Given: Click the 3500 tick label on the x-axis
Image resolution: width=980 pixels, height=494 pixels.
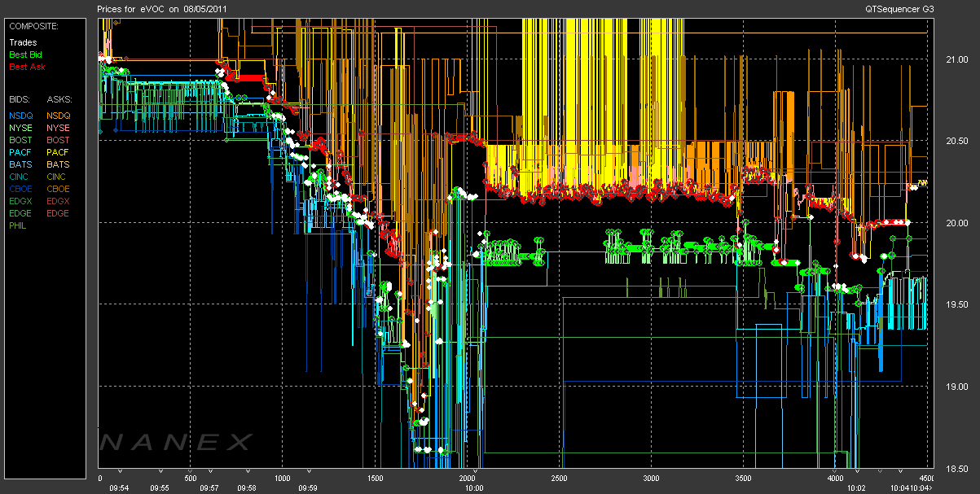Looking at the screenshot, I should coord(743,478).
